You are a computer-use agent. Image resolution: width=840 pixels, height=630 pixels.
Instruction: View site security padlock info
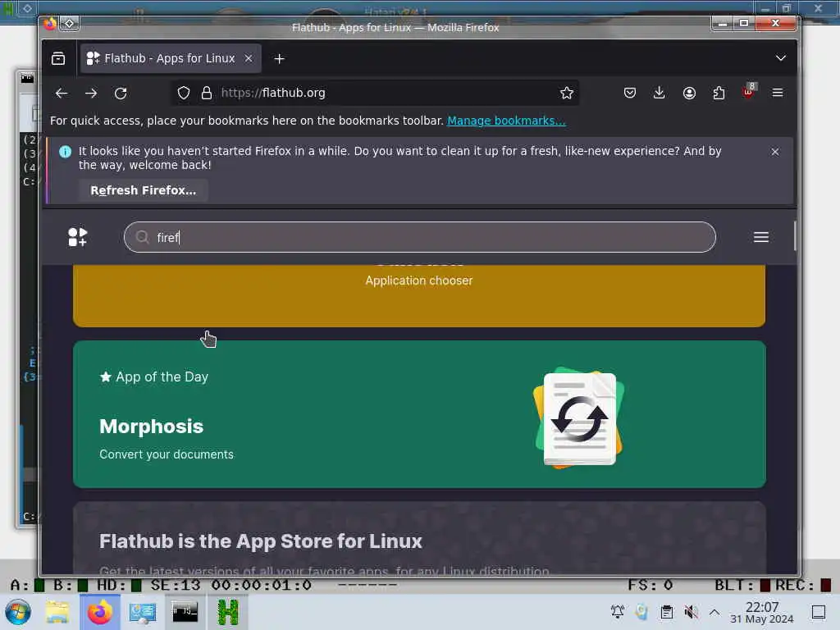pos(206,94)
